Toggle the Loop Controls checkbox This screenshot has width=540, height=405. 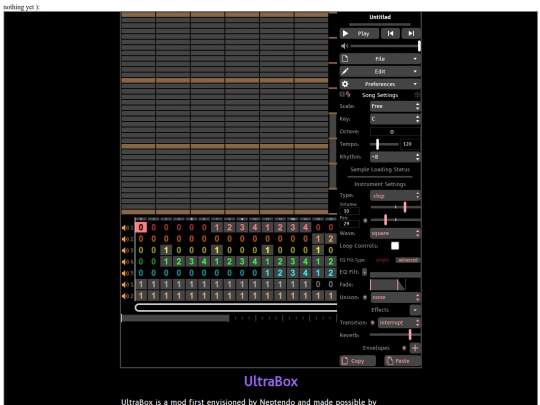(x=395, y=246)
